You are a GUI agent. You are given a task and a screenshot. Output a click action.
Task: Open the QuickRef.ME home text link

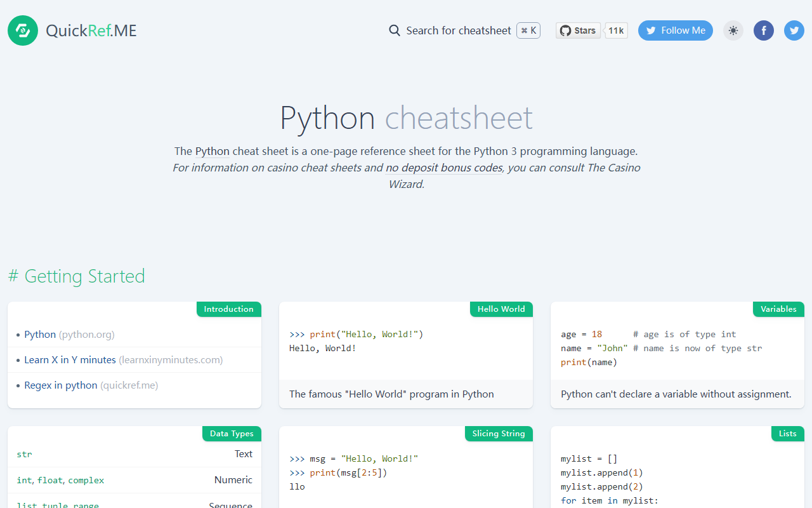click(91, 30)
